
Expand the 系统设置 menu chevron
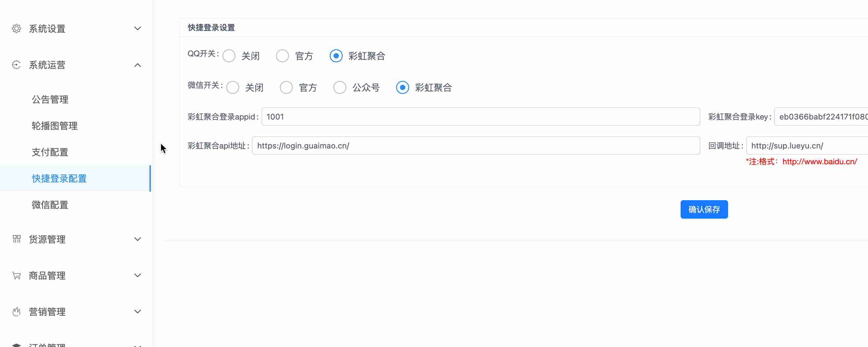coord(138,29)
